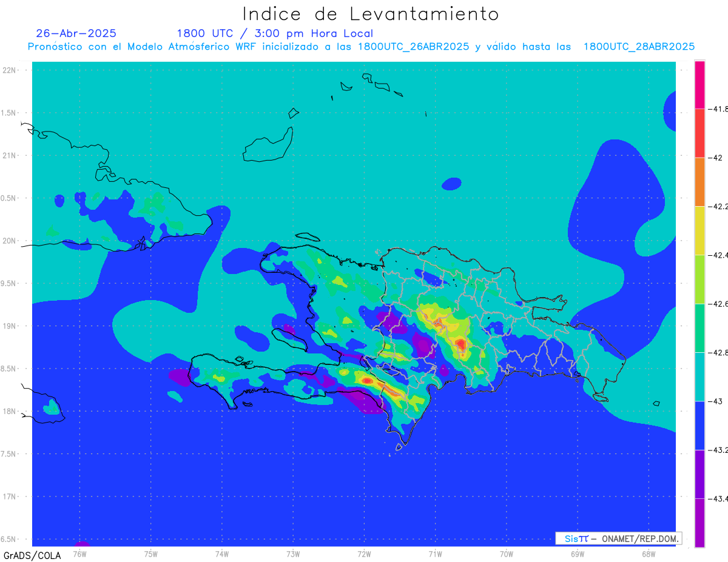Click the 'Pronóstico con el Modelo Atmosférico WRF' line
The width and height of the screenshot is (728, 562).
pos(361,47)
